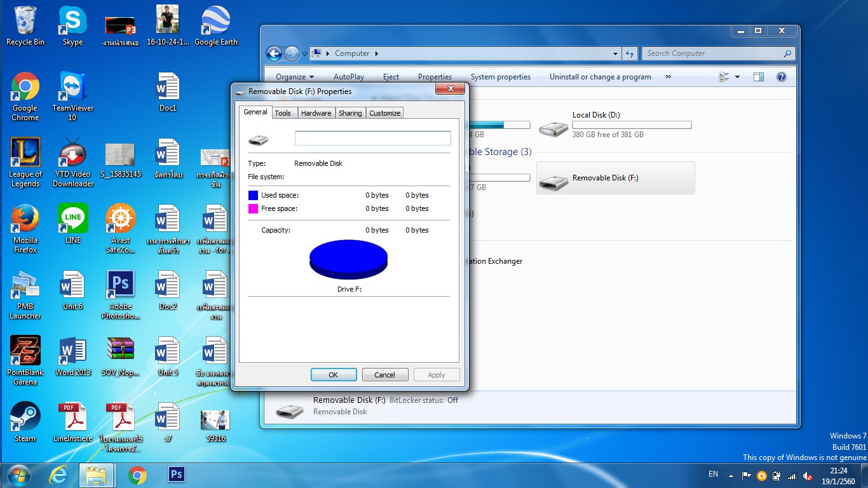
Task: Open the Explorer help icon
Action: coord(782,77)
